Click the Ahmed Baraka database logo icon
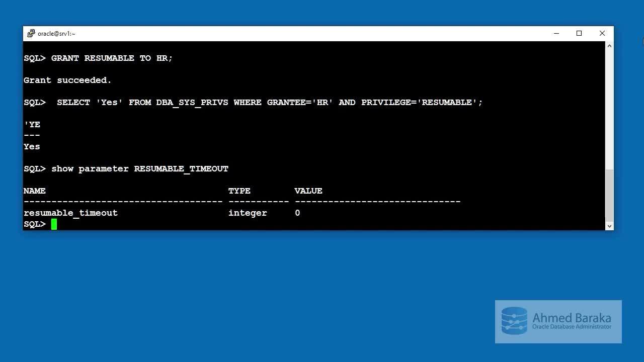644x362 pixels. 514,321
